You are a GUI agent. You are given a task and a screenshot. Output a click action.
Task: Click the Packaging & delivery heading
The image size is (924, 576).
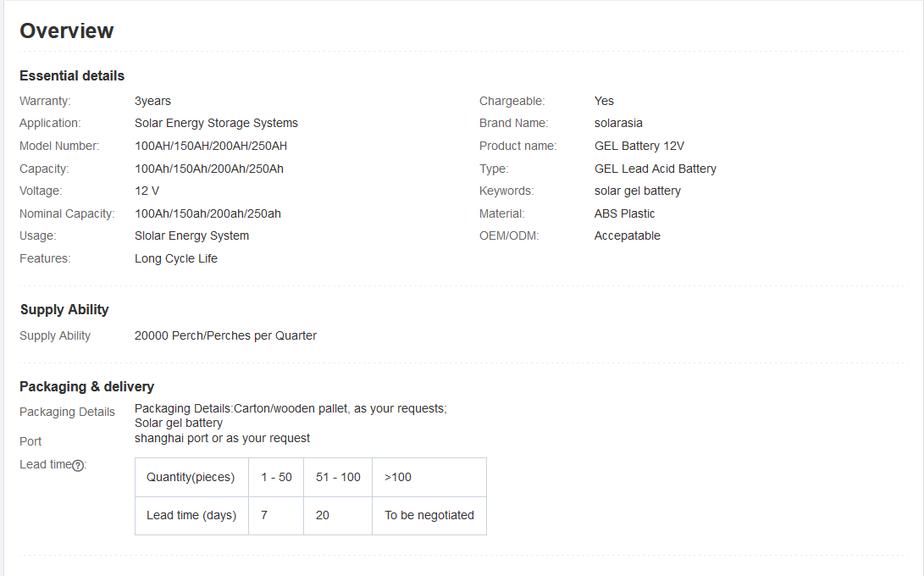point(86,386)
